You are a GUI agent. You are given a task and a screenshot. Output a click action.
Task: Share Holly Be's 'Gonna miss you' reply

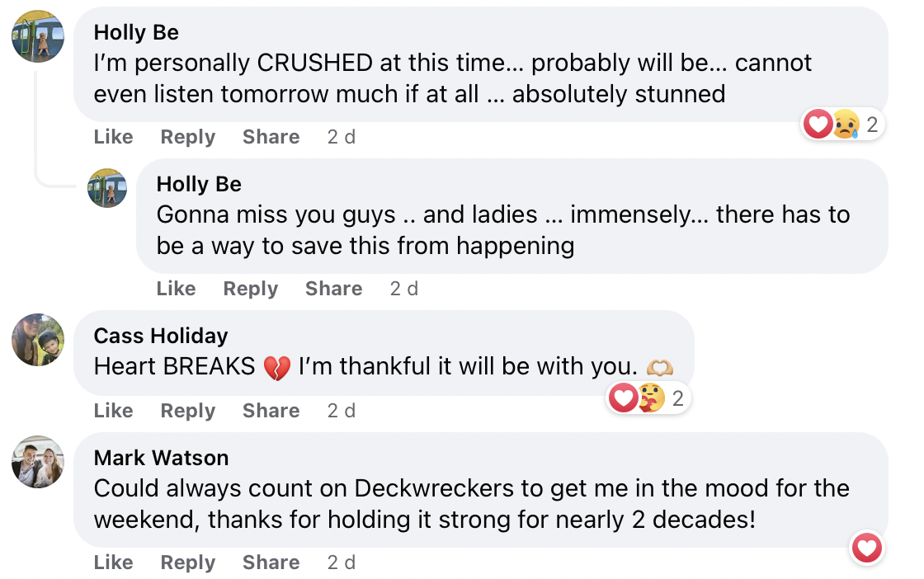coord(333,289)
